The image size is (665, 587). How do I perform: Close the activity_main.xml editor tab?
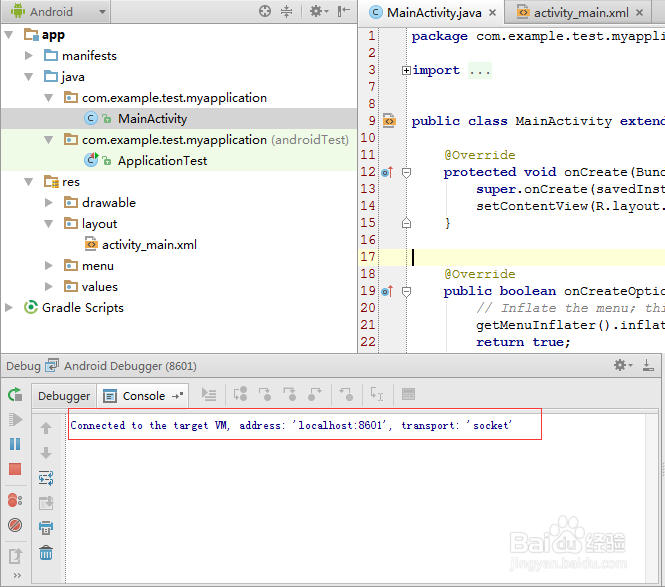coord(640,13)
